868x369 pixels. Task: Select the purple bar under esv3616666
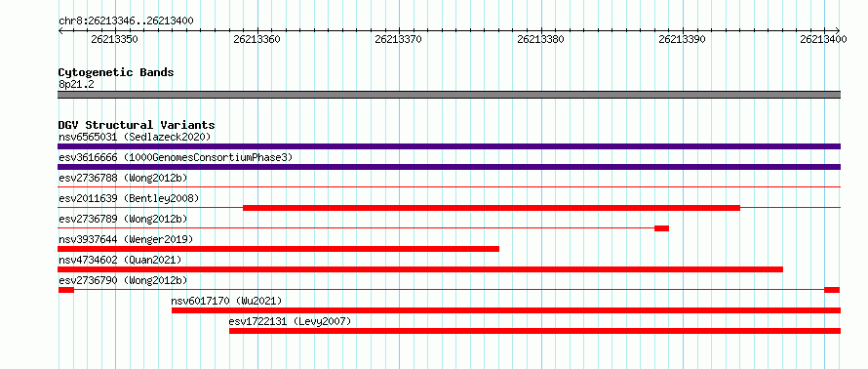449,167
